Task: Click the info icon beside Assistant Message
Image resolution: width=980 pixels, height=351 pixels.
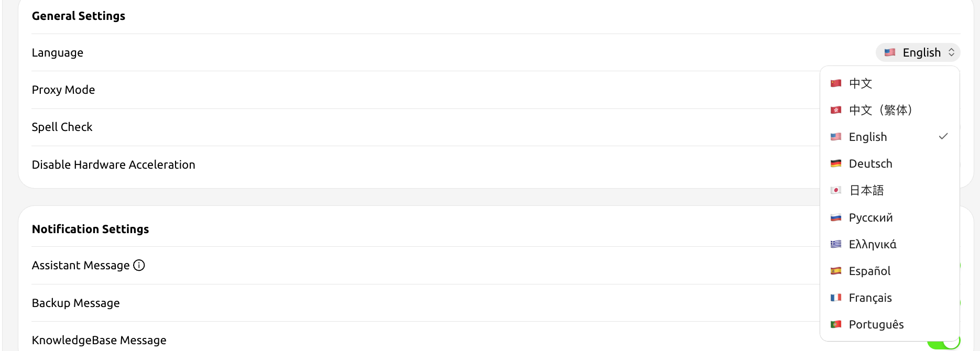Action: pyautogui.click(x=139, y=266)
